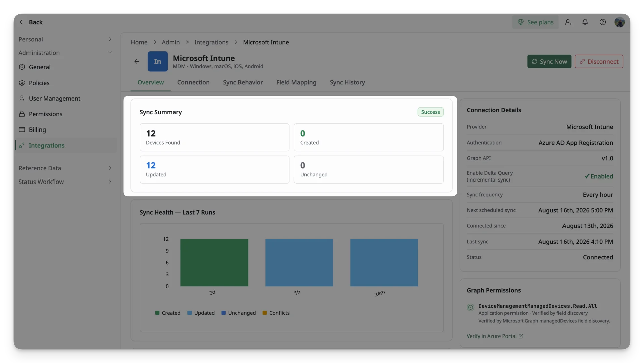Open the user profile avatar

[620, 22]
